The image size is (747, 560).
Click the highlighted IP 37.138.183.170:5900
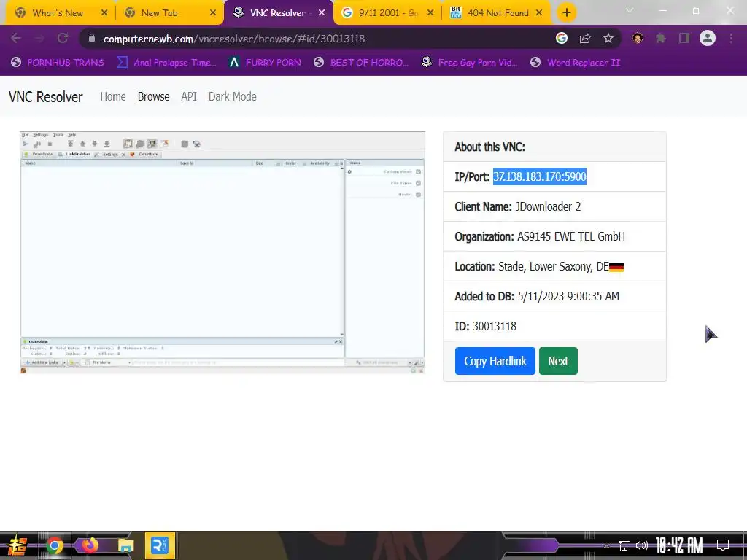(539, 176)
